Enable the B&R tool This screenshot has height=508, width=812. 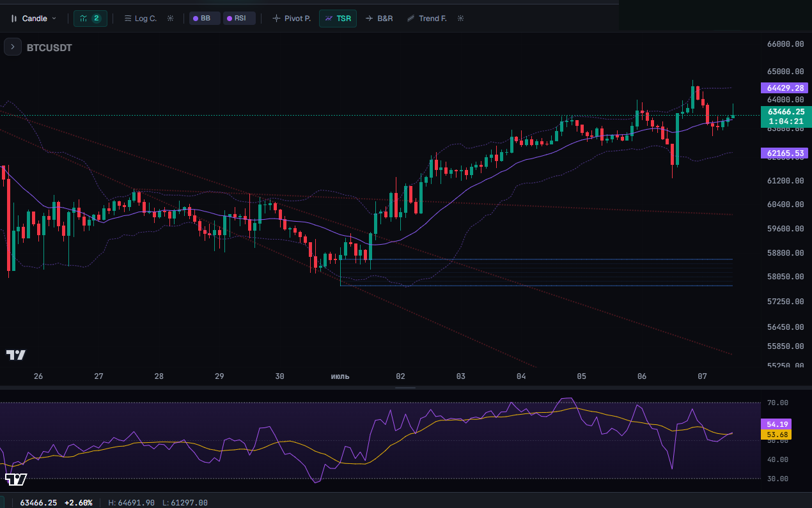click(x=379, y=19)
